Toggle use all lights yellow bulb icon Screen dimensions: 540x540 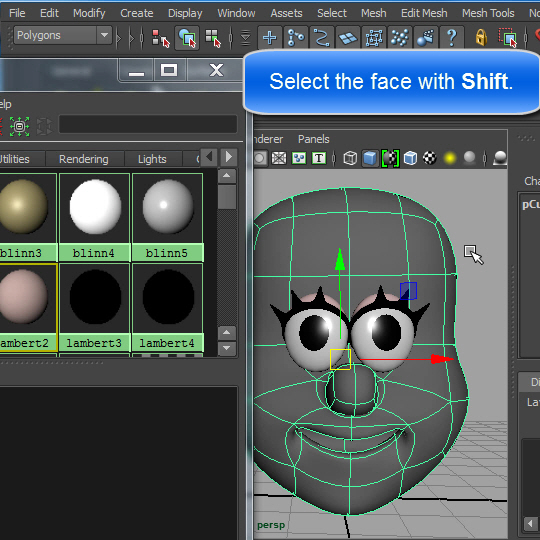[x=450, y=158]
